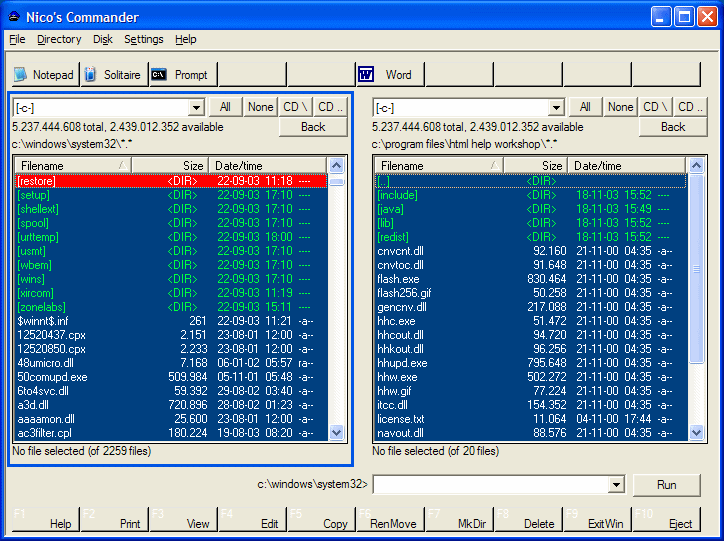Open the Help menu
The width and height of the screenshot is (724, 541).
tap(186, 39)
